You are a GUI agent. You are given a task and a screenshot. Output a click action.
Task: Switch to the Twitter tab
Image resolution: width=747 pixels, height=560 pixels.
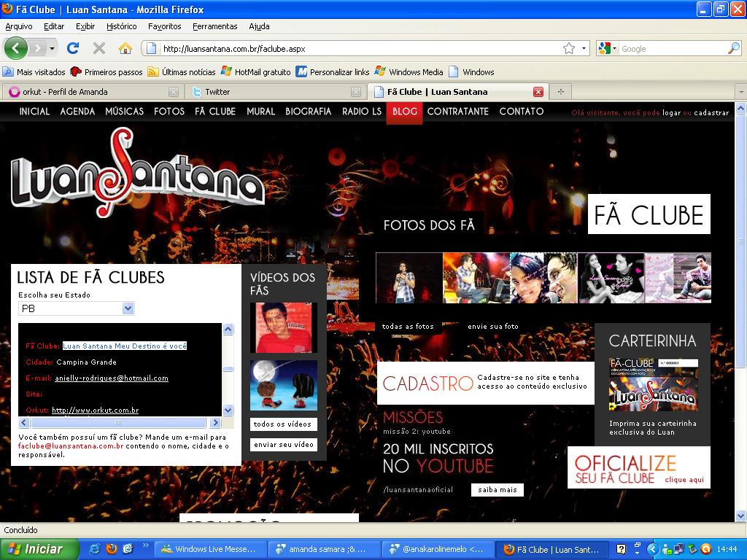[x=274, y=92]
